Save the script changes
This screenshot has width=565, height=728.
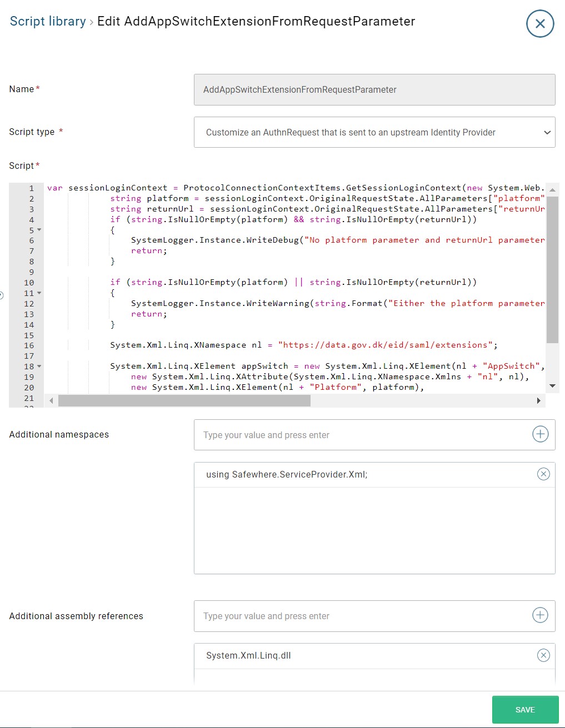[524, 709]
